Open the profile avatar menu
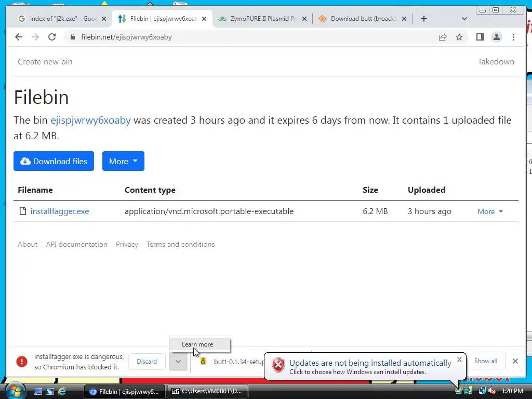Screen dimensions: 532x399 click(496, 37)
